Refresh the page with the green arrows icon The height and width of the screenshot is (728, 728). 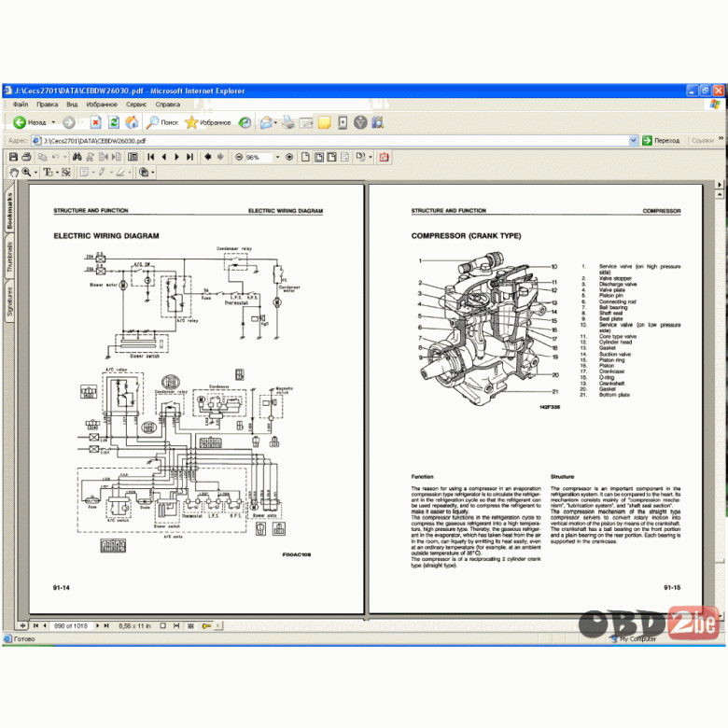[114, 122]
